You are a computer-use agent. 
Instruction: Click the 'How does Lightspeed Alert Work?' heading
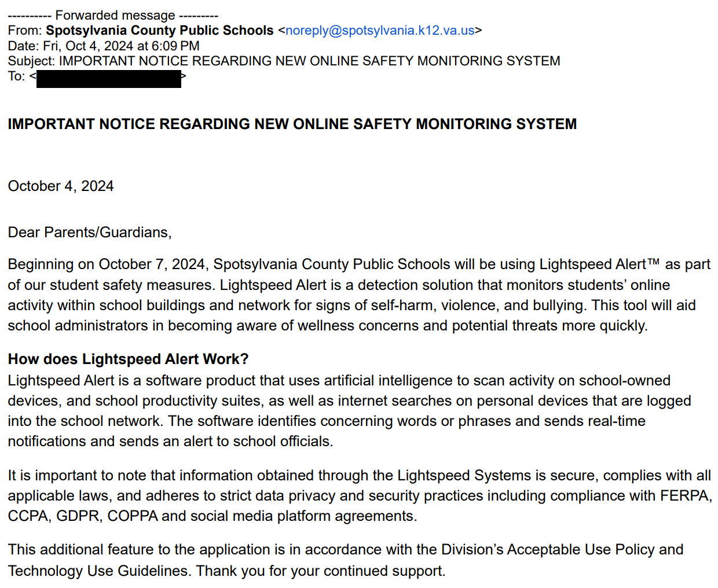[128, 359]
